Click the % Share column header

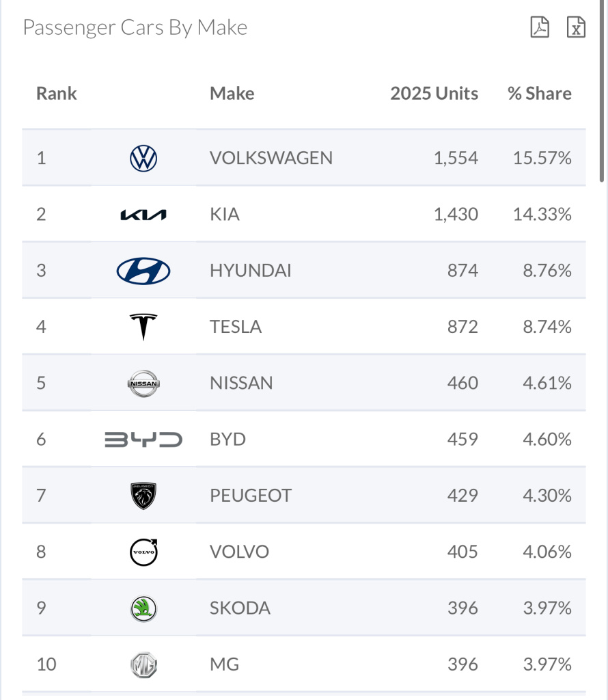coord(540,94)
